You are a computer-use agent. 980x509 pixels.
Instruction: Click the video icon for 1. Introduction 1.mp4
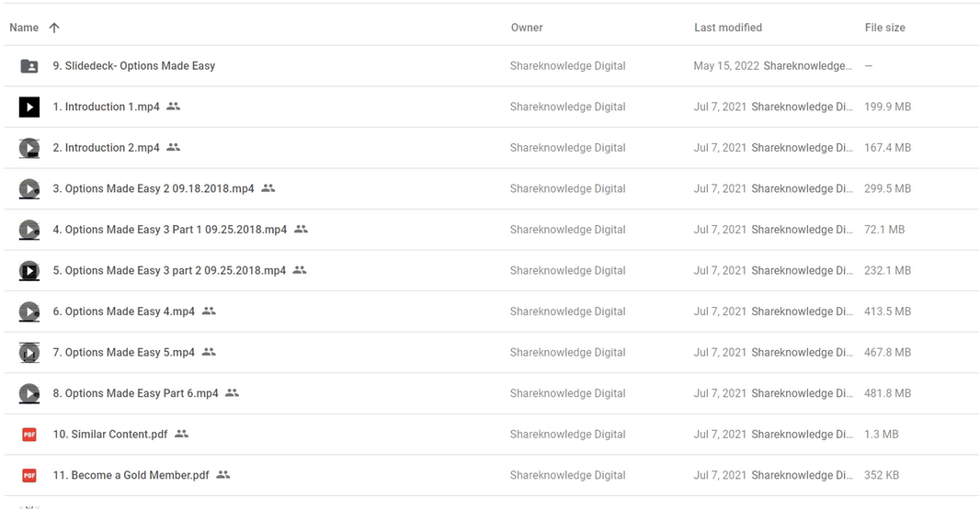coord(29,107)
